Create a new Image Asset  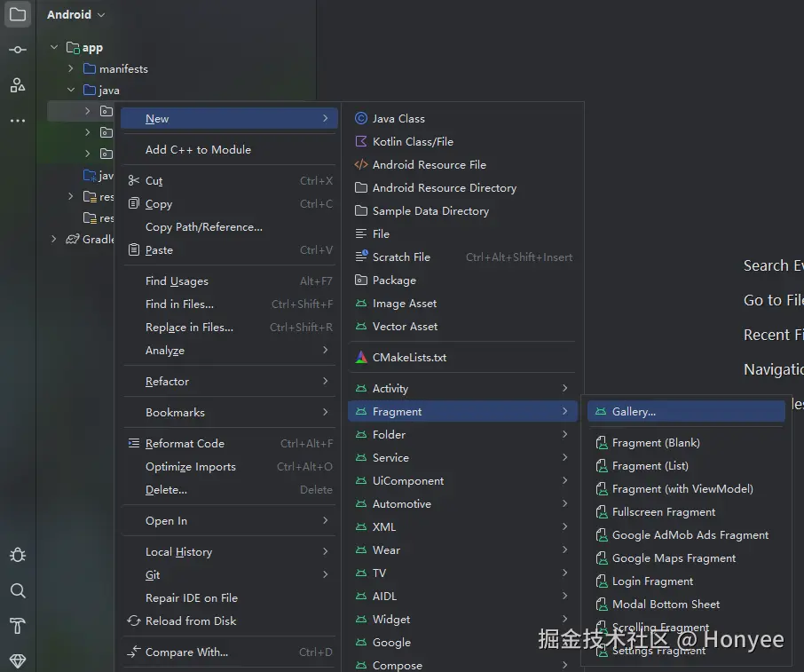click(x=463, y=304)
